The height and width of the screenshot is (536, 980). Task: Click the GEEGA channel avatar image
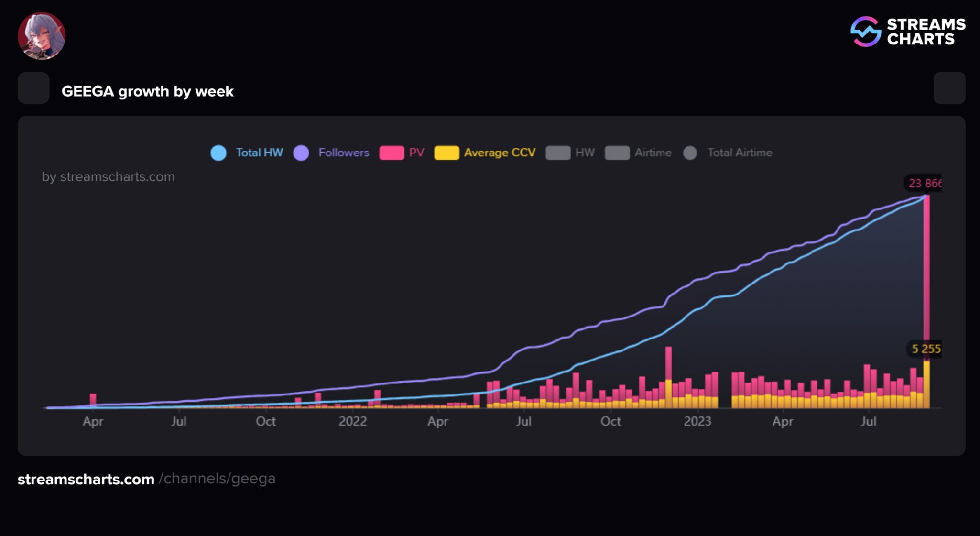point(42,36)
